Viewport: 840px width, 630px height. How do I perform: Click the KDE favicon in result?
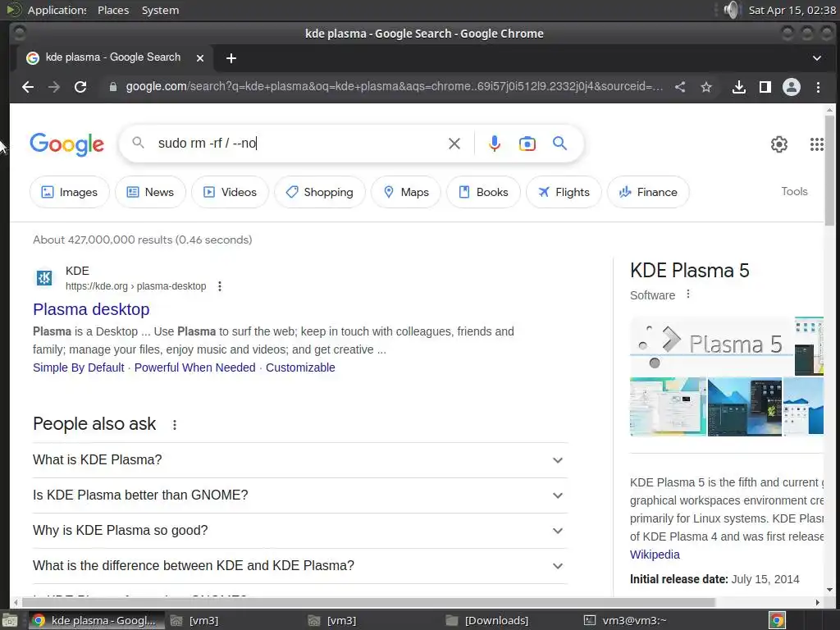(44, 277)
